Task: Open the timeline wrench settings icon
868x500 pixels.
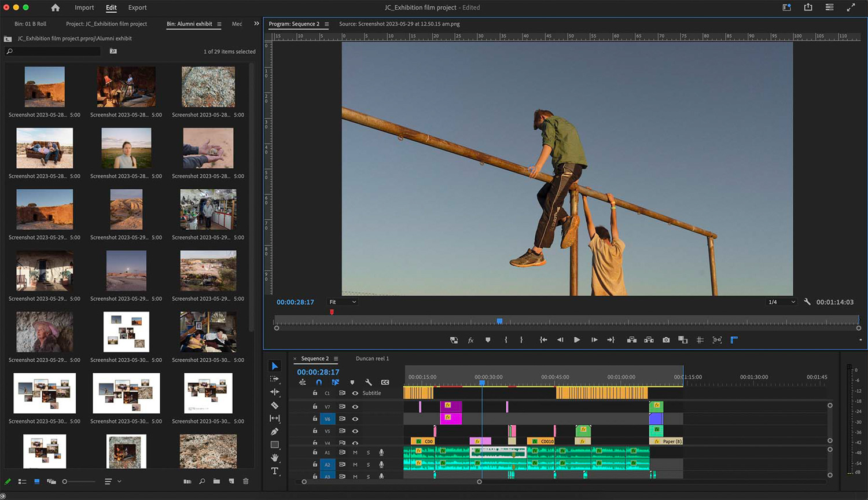Action: pos(369,383)
